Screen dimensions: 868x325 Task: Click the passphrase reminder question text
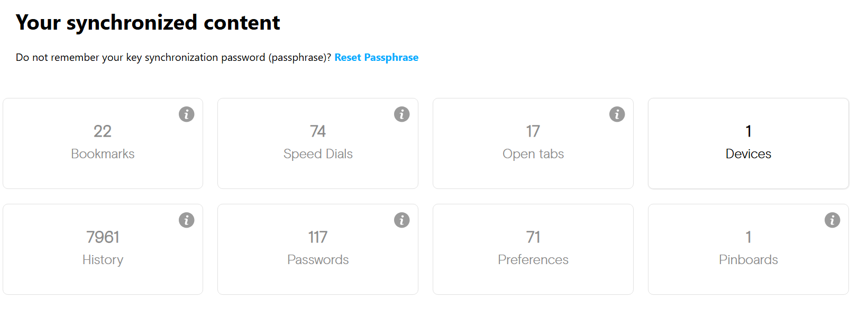pyautogui.click(x=173, y=58)
